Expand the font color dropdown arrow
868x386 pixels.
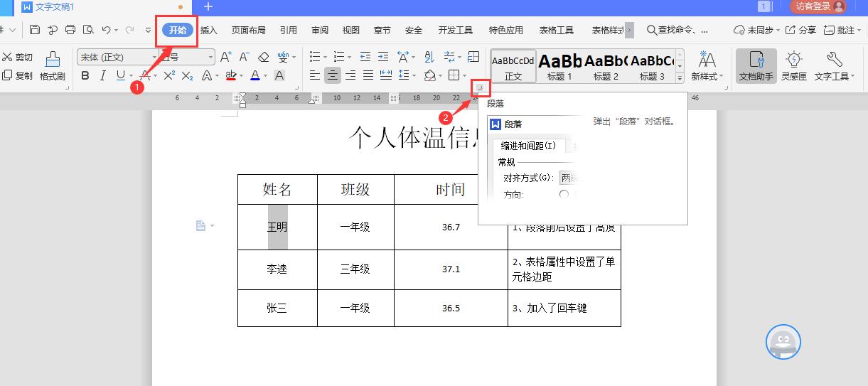tap(266, 76)
